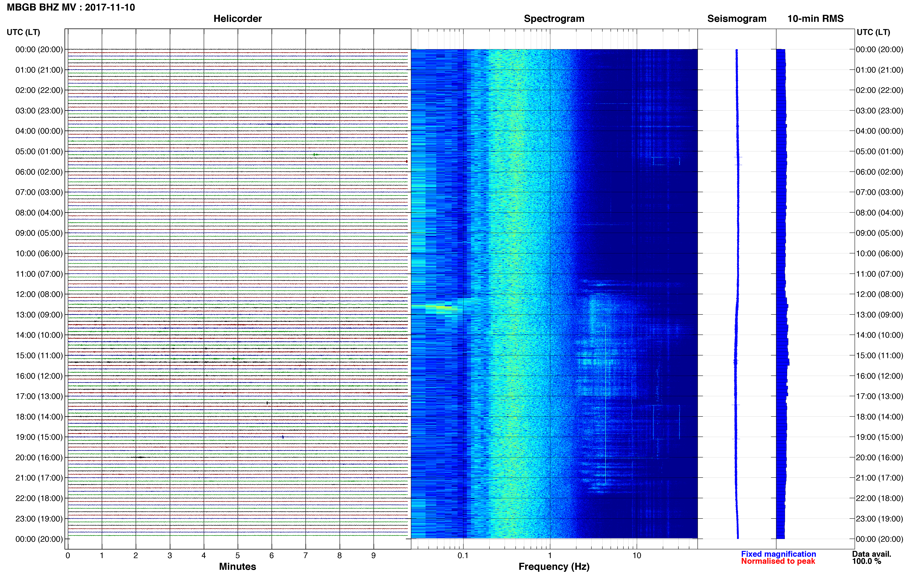Click right-axis time label '12:00 (08:00)'
924x578 pixels.
pos(879,294)
